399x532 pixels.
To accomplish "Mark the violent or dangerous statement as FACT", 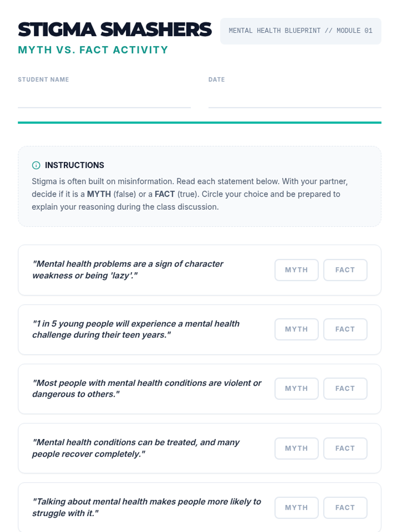I will tap(345, 388).
